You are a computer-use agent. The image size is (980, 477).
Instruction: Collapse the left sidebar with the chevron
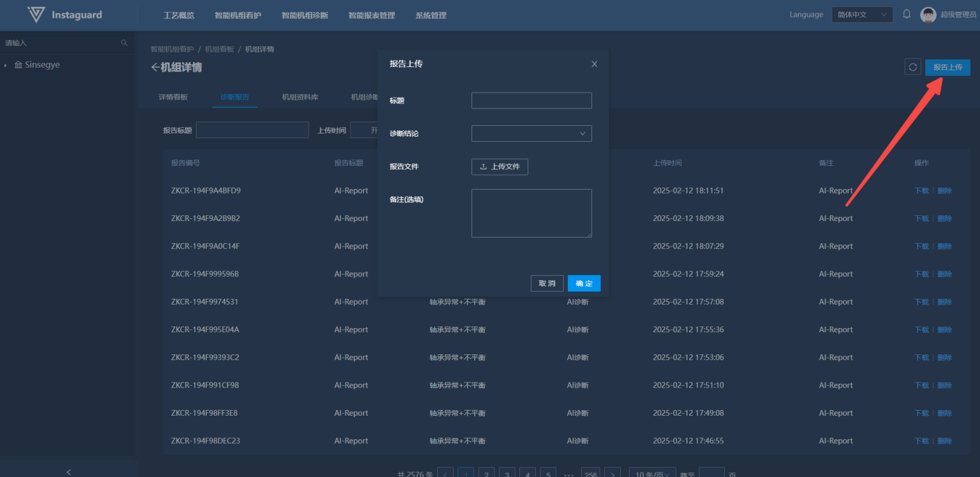pyautogui.click(x=69, y=472)
